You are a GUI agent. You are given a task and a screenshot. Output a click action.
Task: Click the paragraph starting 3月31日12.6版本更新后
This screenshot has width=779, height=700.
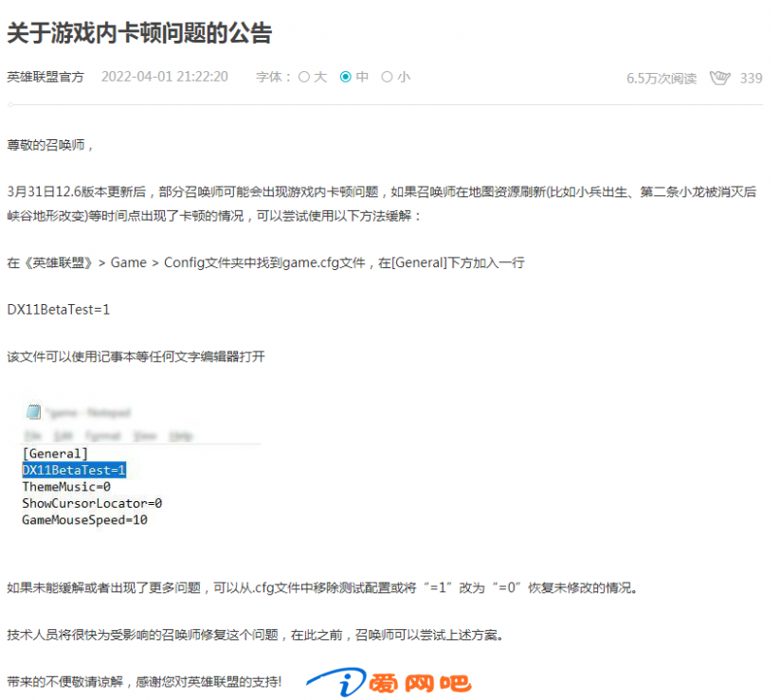[382, 204]
